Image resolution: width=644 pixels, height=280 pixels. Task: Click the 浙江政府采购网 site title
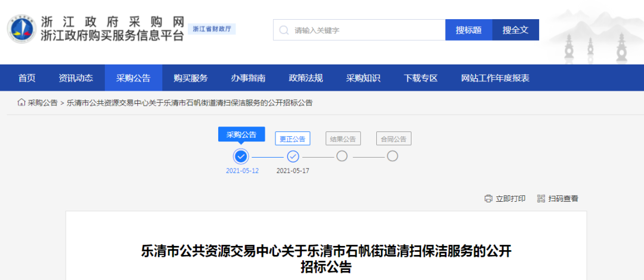click(113, 22)
